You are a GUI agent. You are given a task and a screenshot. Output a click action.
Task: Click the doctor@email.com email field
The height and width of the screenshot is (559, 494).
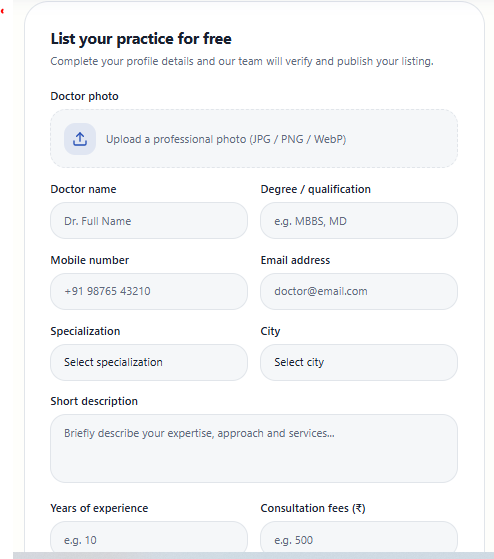359,291
